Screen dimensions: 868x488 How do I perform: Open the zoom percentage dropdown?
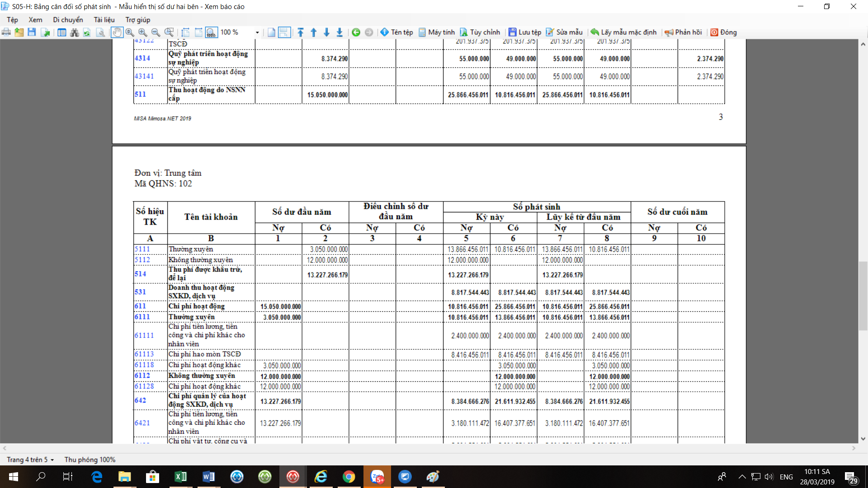[257, 32]
